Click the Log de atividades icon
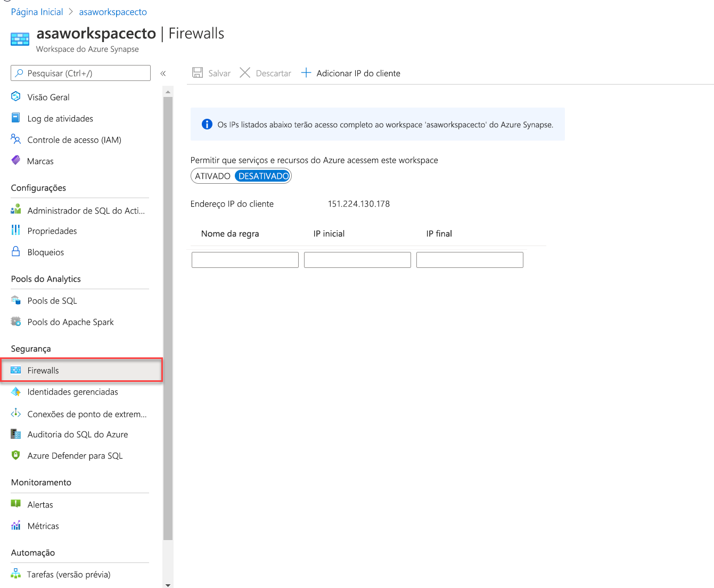 click(x=16, y=118)
